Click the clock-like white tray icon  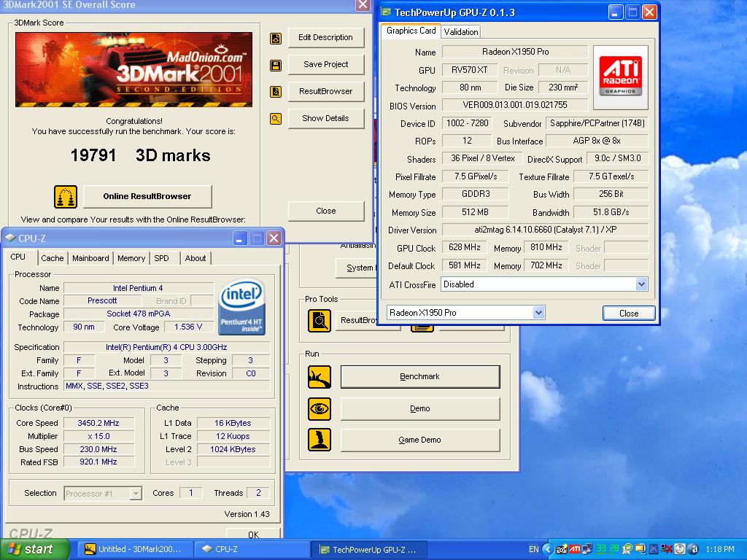pyautogui.click(x=680, y=549)
